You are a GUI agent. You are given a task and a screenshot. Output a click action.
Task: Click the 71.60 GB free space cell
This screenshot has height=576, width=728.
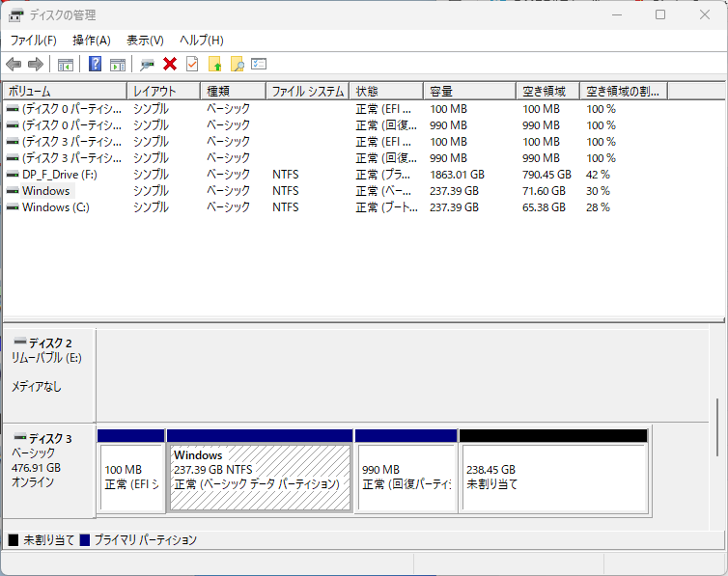pos(544,191)
